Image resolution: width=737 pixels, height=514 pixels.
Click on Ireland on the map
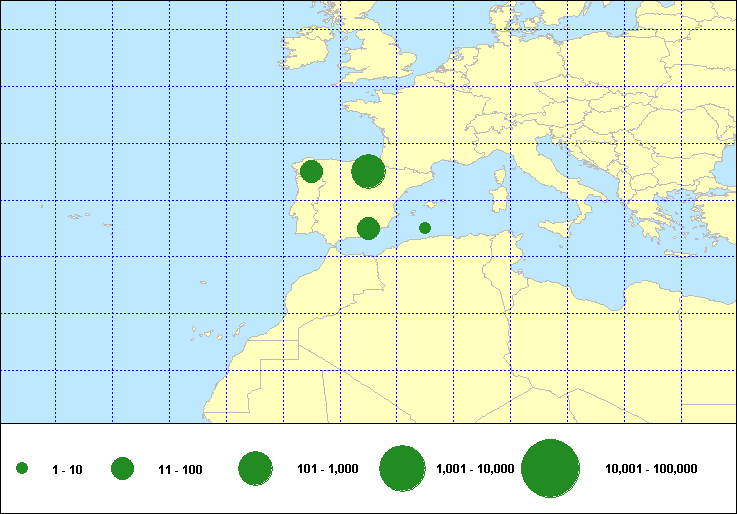click(304, 53)
